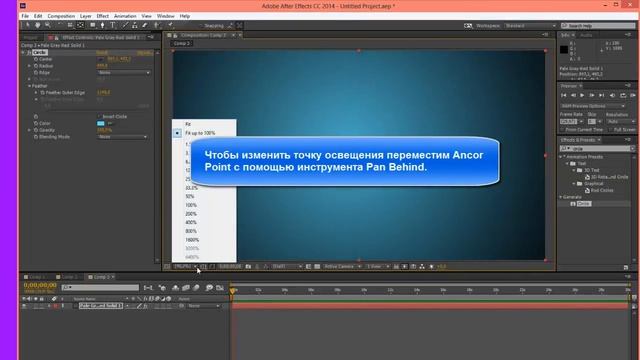Click the Motion Blur enable icon in timeline
Screen dimensions: 640x360
pos(196,288)
